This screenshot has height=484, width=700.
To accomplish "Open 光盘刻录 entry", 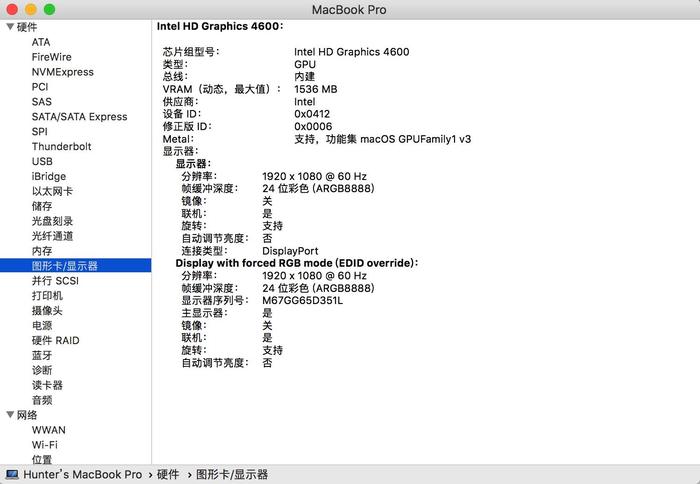I will click(x=52, y=221).
